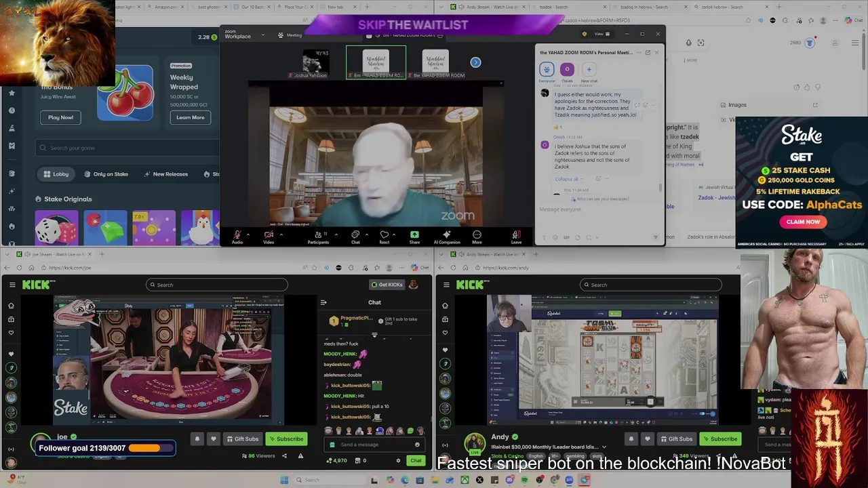Screen dimensions: 868x488
Task: Select Onieh chat in Zoom panel
Action: tap(567, 70)
